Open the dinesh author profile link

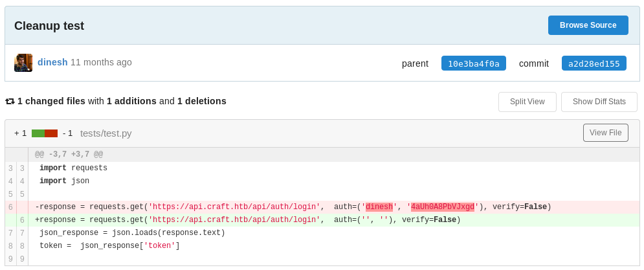[52, 62]
